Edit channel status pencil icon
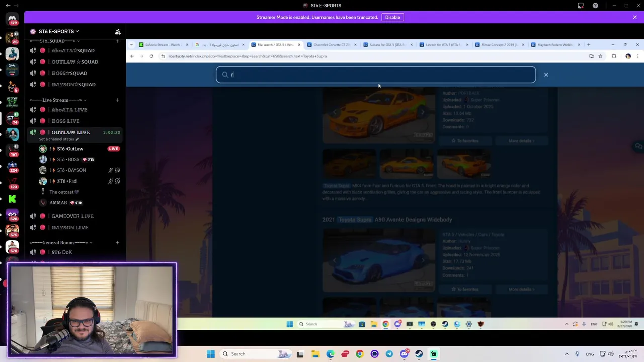Viewport: 644px width, 362px height. 77,139
